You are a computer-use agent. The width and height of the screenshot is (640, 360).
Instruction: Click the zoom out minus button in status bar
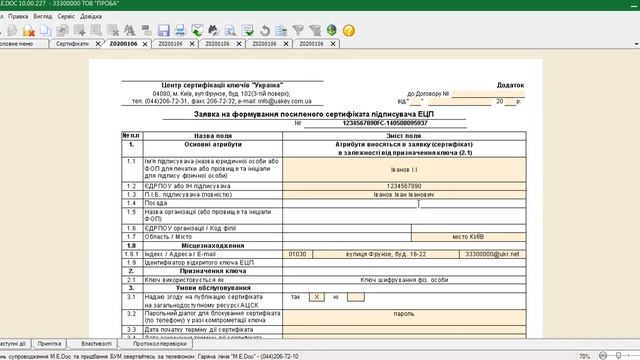point(603,356)
